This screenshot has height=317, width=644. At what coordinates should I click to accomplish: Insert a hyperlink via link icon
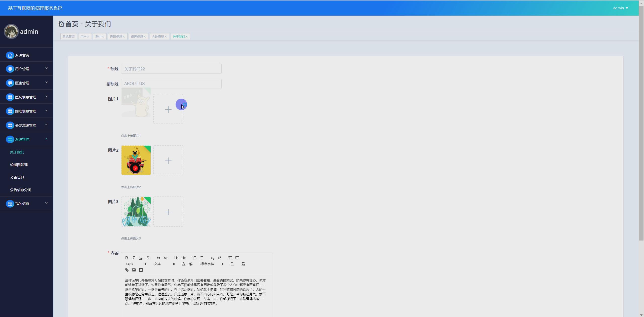point(127,270)
